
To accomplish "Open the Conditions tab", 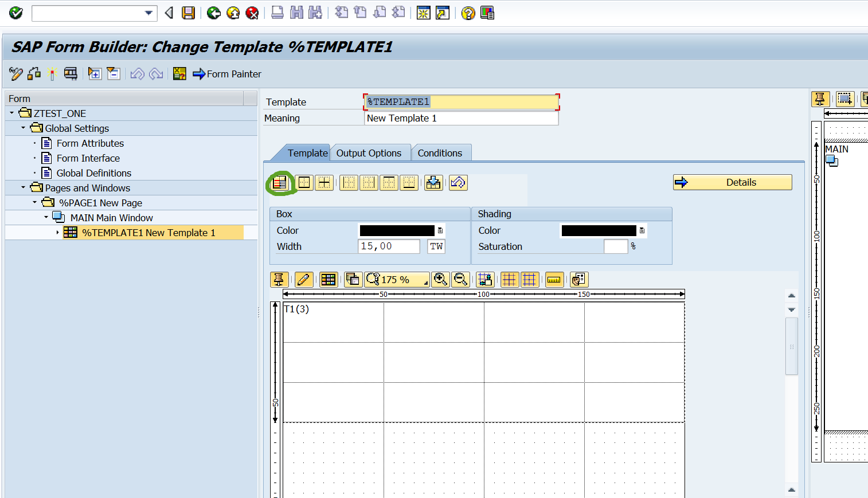I will click(x=441, y=152).
